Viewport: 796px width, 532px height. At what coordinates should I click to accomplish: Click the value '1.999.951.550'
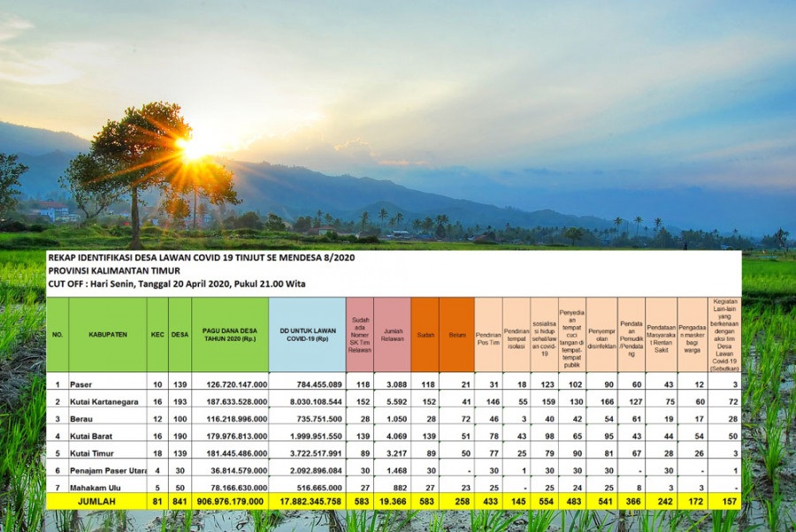tap(316, 437)
